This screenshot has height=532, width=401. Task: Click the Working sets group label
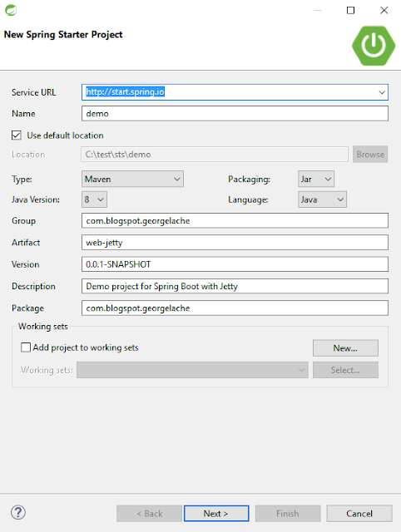click(x=43, y=327)
